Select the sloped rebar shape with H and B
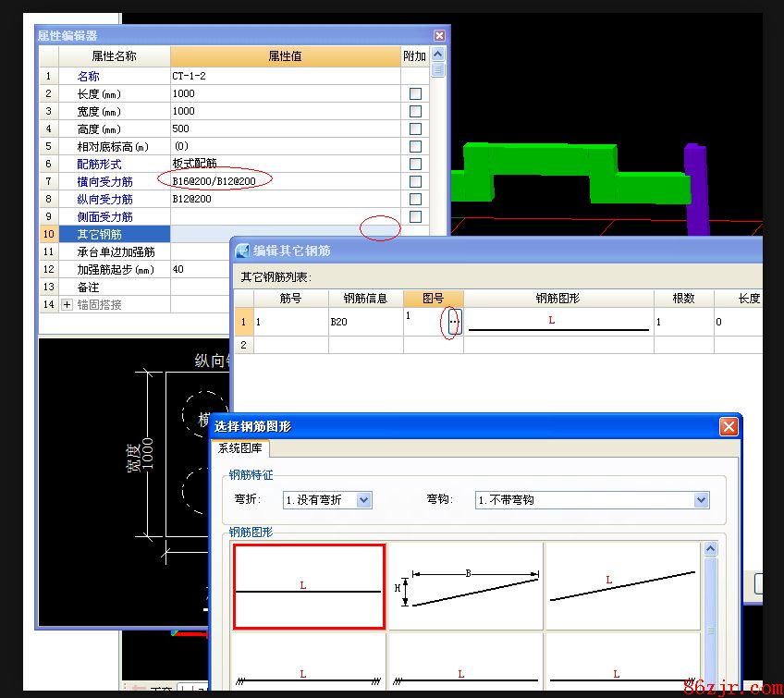The height and width of the screenshot is (698, 784). [x=465, y=586]
